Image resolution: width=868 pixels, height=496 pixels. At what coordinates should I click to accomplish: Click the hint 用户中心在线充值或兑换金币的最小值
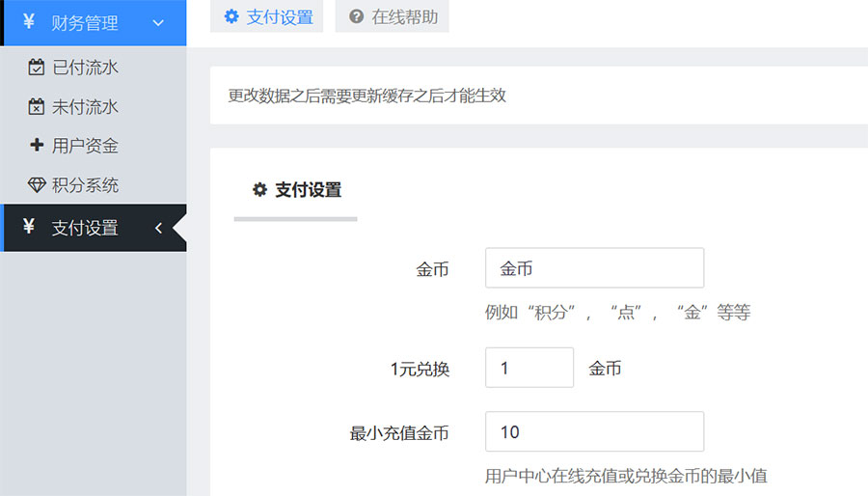click(x=626, y=476)
